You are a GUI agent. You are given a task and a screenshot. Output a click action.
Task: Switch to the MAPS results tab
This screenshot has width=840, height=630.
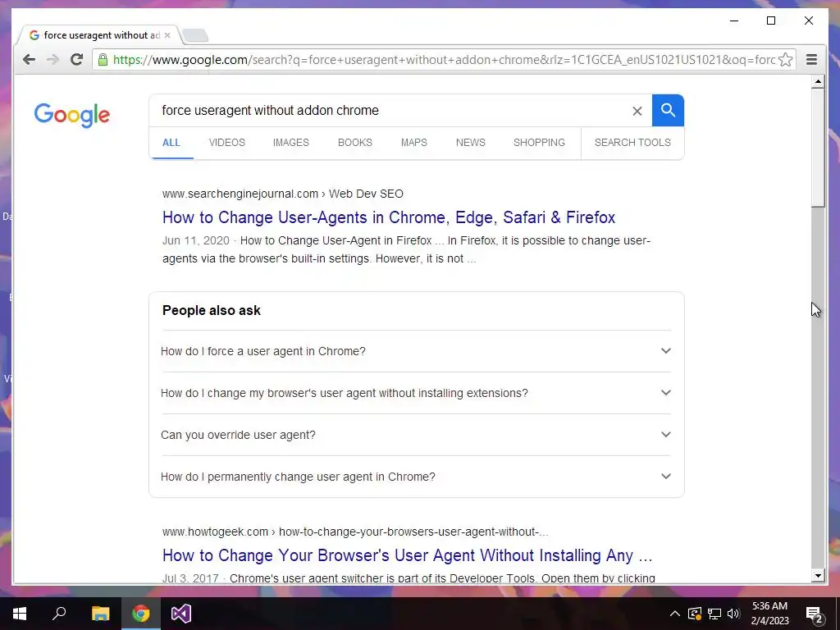coord(414,143)
